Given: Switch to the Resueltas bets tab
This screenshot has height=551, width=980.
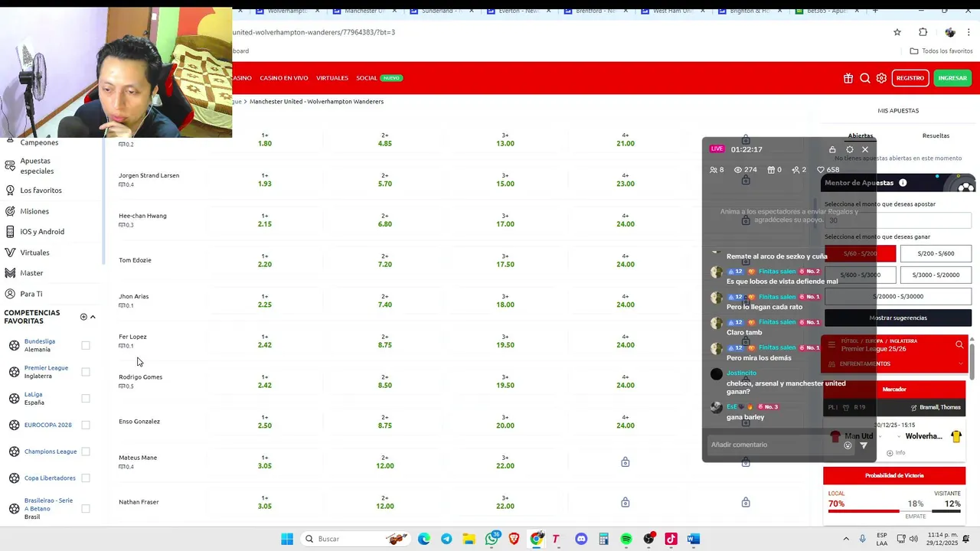Looking at the screenshot, I should pos(936,135).
